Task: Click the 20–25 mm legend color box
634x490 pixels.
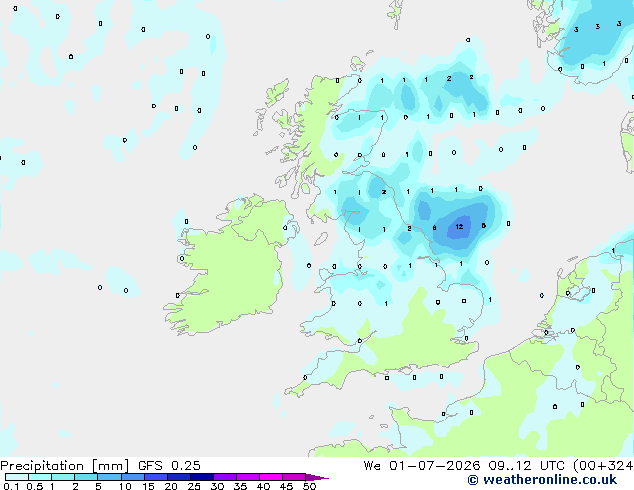Action: pyautogui.click(x=178, y=477)
